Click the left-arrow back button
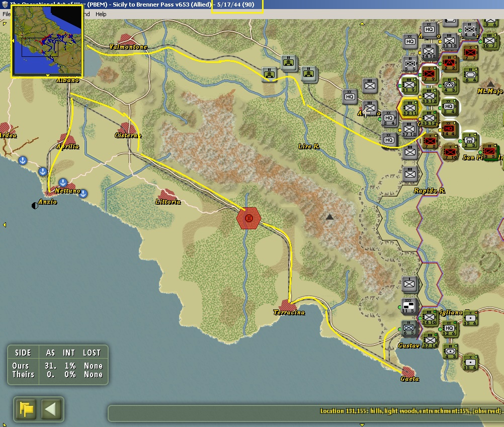 click(x=51, y=409)
